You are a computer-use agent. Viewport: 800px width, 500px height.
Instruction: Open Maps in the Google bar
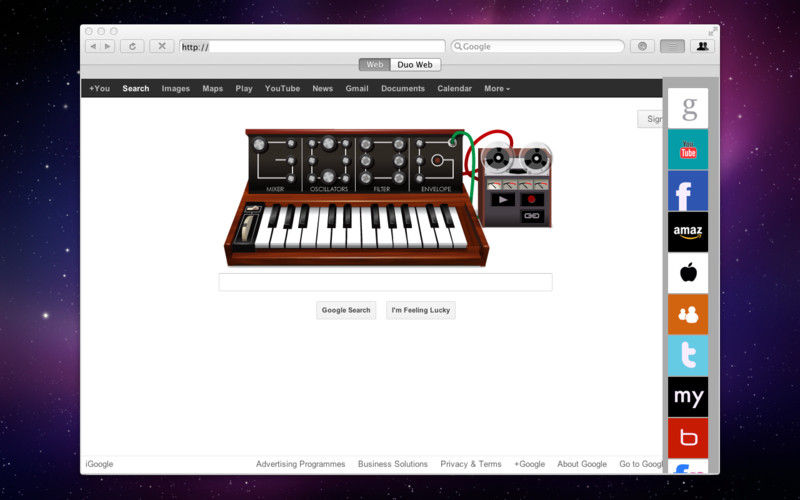pyautogui.click(x=213, y=88)
